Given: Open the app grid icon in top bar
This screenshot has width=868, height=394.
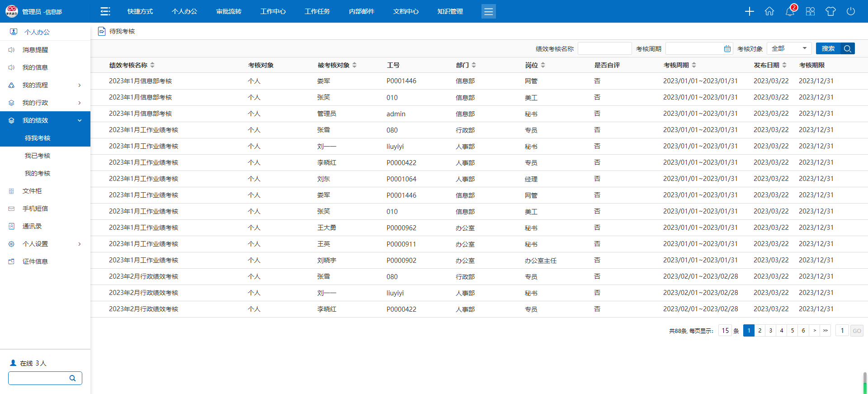Looking at the screenshot, I should [810, 11].
